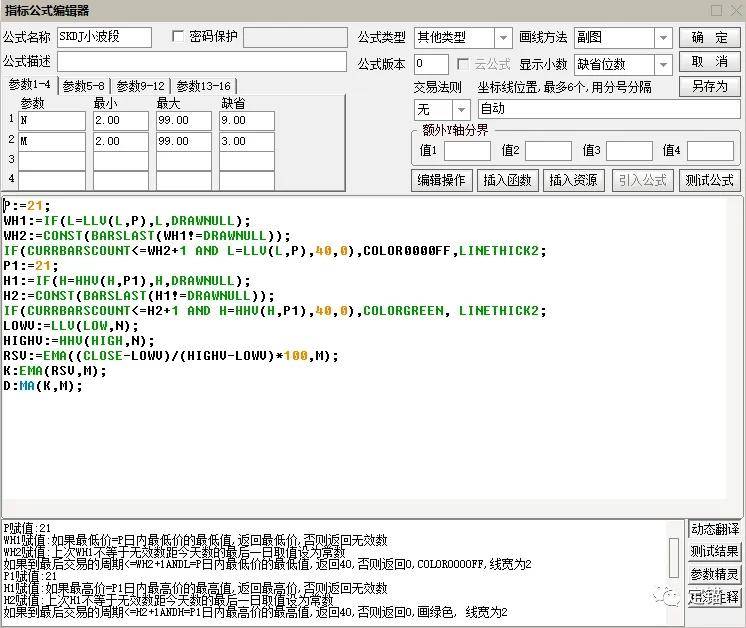Click code line 'HIGHV:=HHV(HIGH,N);'
Screen dimensions: 746x628
click(79, 341)
